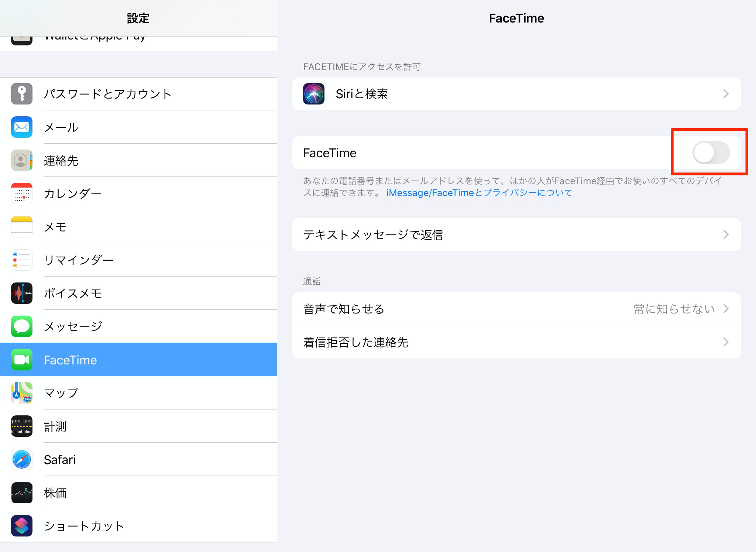
Task: Tap the FaceTime page title
Action: pos(516,18)
